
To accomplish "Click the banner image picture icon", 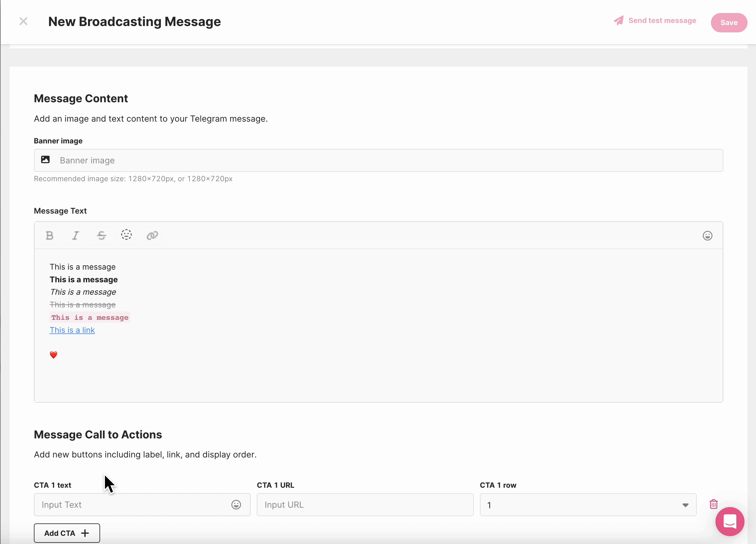I will (45, 160).
